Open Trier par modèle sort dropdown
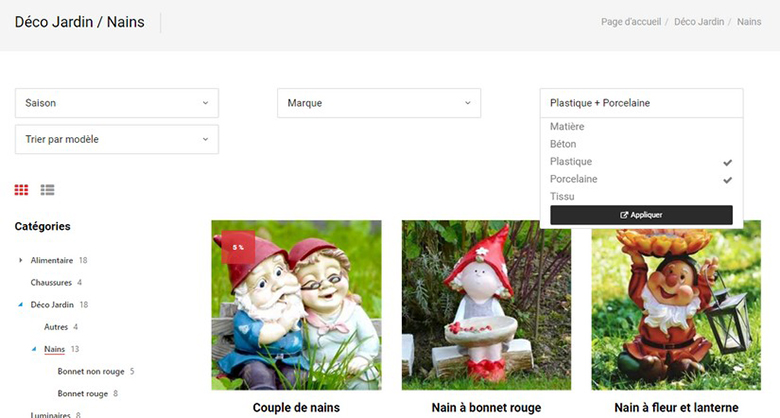This screenshot has height=418, width=780. [x=116, y=139]
